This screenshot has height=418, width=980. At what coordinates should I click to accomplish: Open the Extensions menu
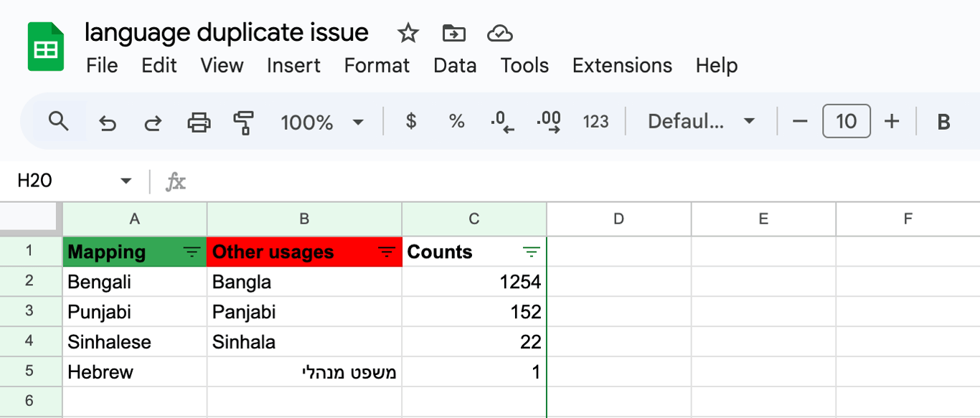point(622,65)
